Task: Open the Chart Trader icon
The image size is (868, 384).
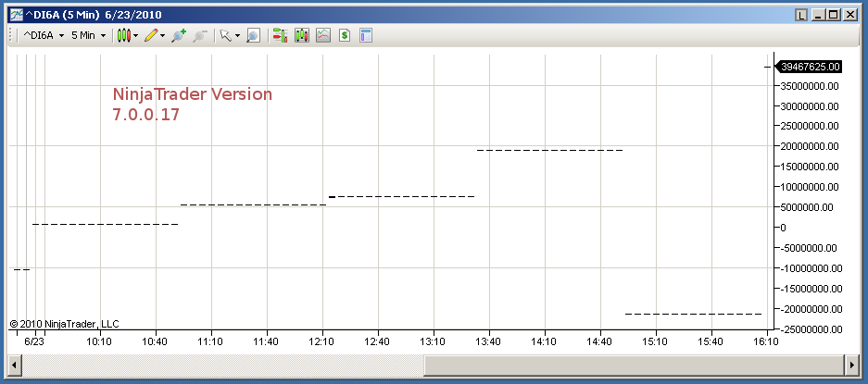Action: [x=280, y=35]
